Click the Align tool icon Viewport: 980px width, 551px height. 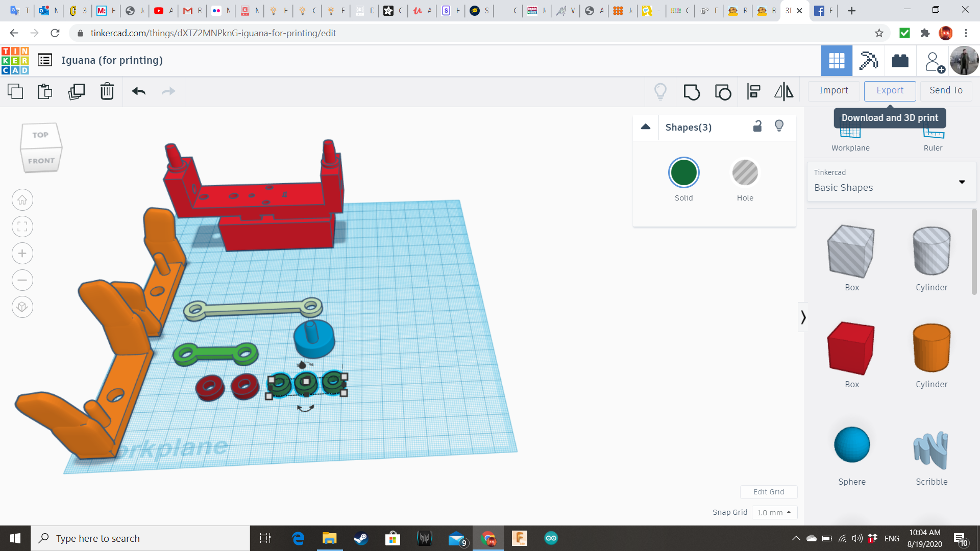[x=753, y=92]
